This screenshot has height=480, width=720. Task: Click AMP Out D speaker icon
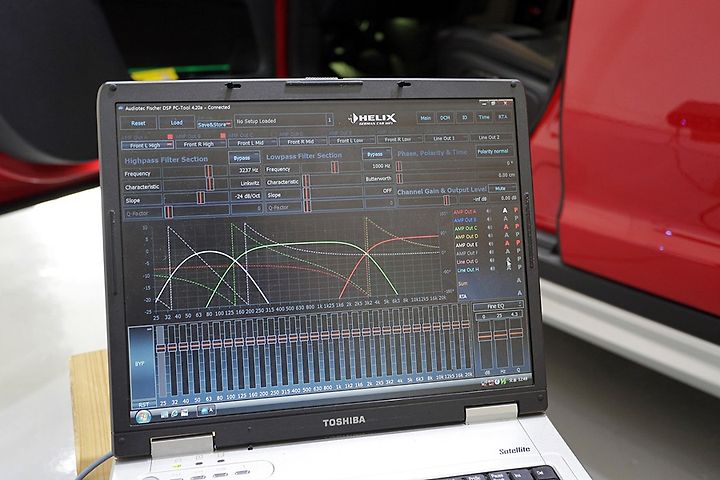[490, 236]
